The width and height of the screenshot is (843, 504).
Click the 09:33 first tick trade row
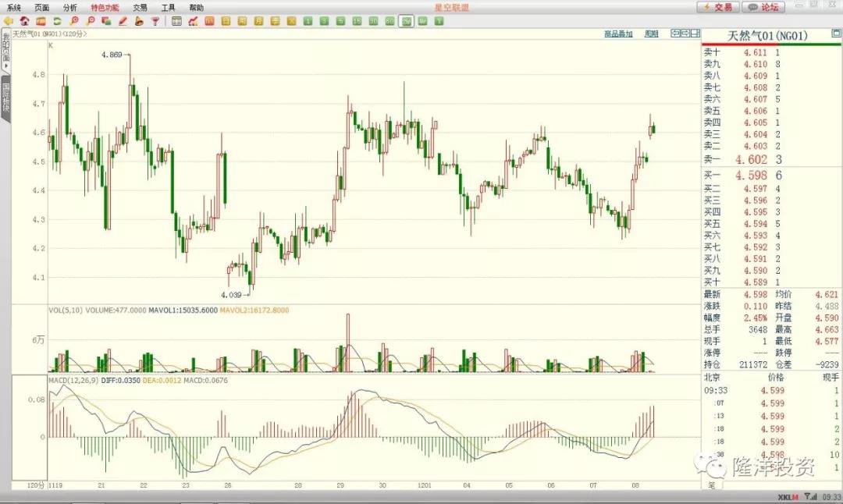[772, 391]
